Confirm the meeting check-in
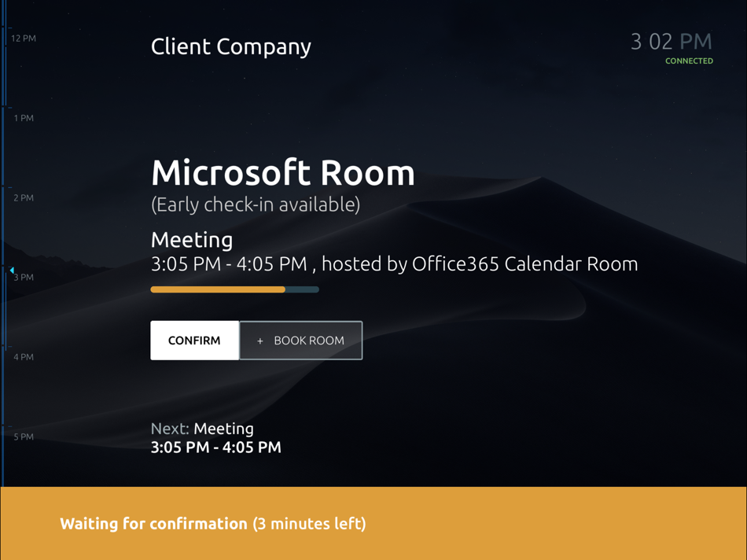The image size is (747, 560). [x=194, y=341]
